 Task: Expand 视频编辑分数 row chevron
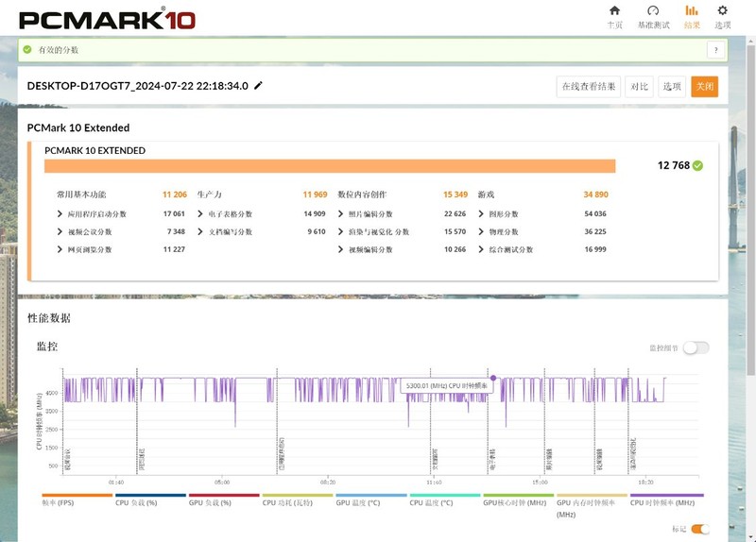340,249
